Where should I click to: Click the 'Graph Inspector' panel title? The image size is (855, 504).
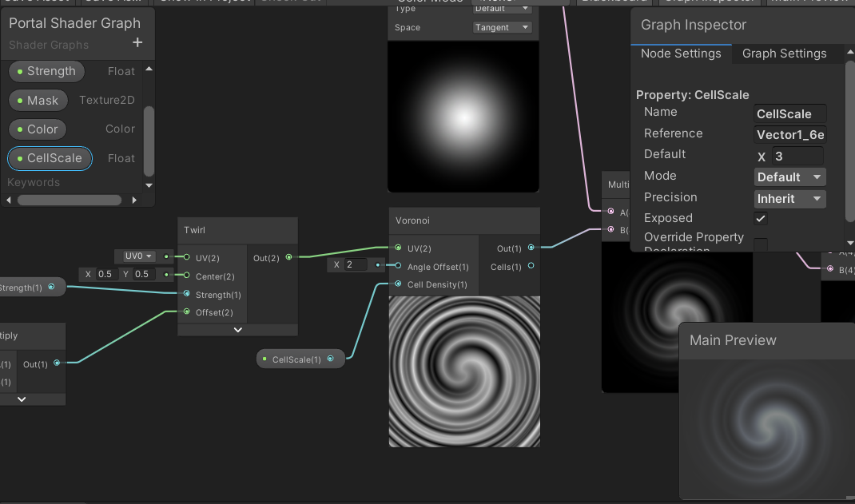point(693,25)
